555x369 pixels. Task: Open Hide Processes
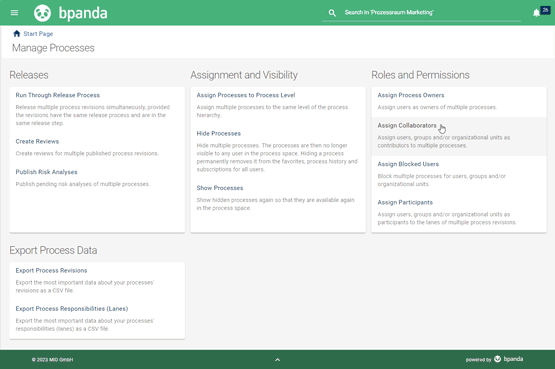click(219, 133)
